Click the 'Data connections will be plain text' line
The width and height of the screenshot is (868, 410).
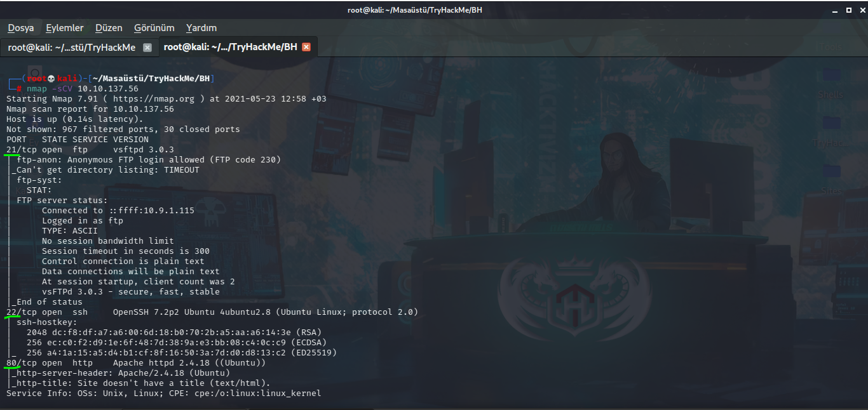point(131,272)
